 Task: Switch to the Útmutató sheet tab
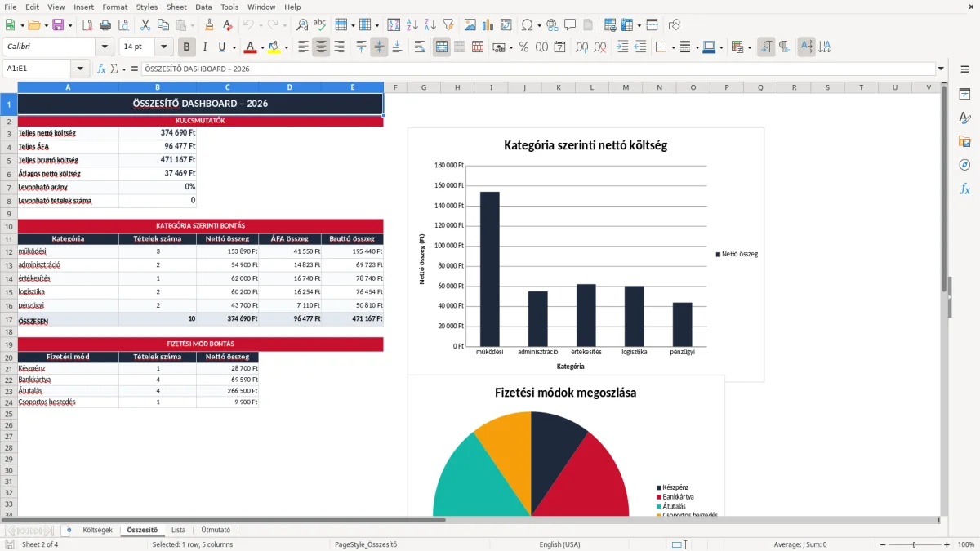click(x=216, y=530)
